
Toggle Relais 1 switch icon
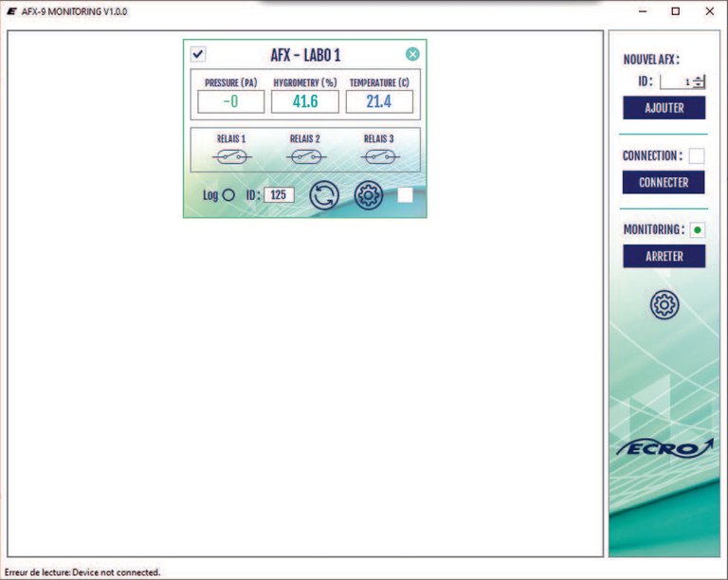point(231,157)
